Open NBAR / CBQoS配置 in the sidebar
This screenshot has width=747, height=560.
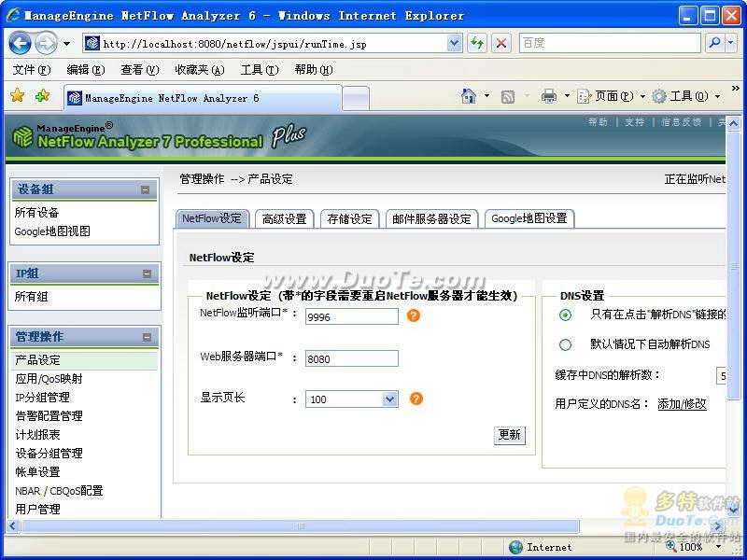59,491
